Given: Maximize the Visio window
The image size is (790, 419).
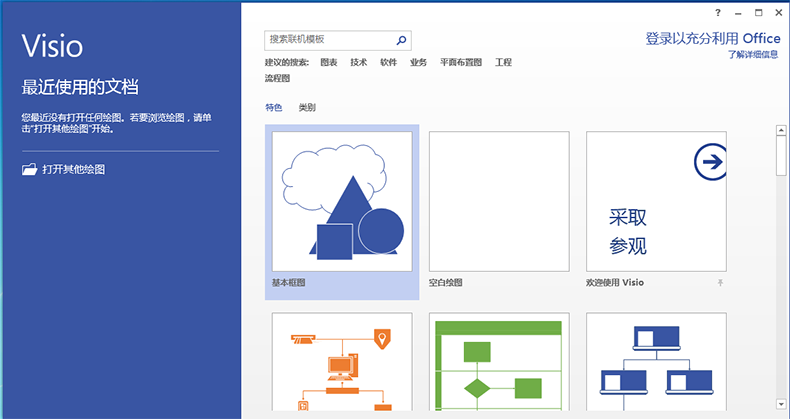Looking at the screenshot, I should [759, 13].
